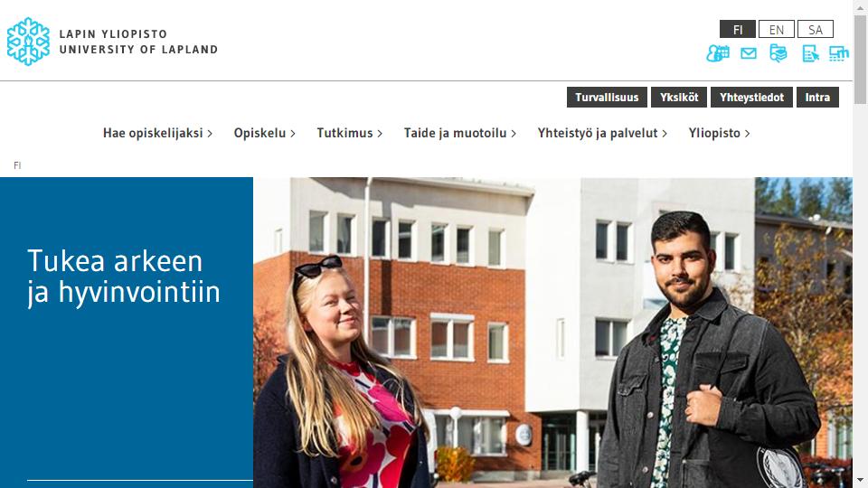Click the Turvallisuus button
The height and width of the screenshot is (488, 868).
pyautogui.click(x=607, y=98)
